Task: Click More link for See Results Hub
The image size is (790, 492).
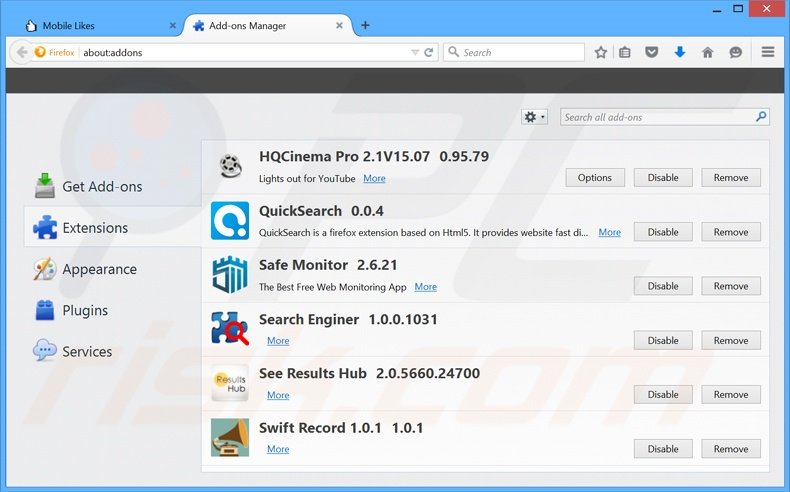Action: click(x=278, y=395)
